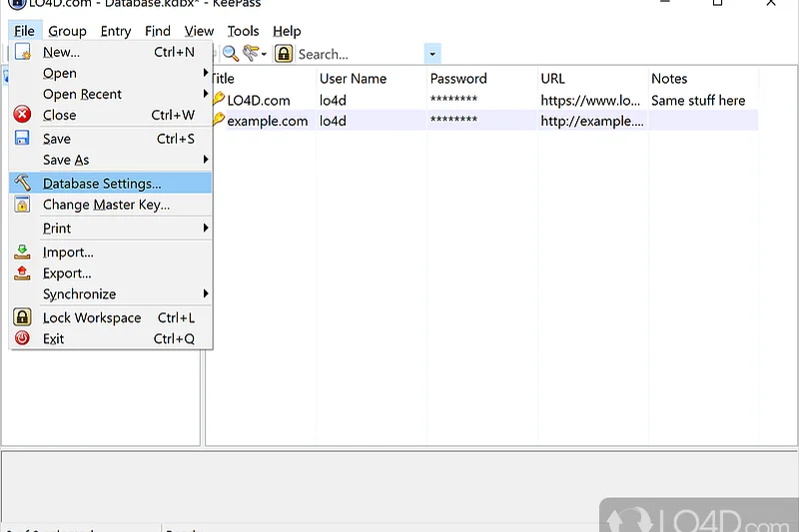Open the Tools menu
Image resolution: width=799 pixels, height=532 pixels.
coord(243,31)
